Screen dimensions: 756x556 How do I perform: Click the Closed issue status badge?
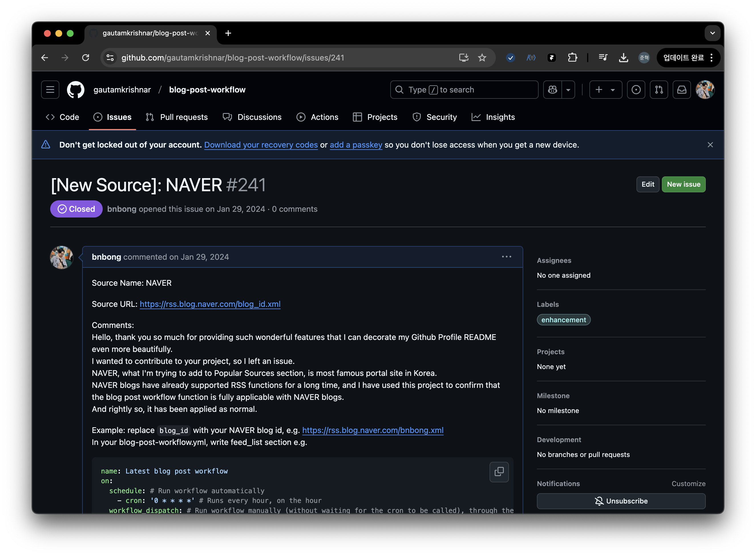76,209
